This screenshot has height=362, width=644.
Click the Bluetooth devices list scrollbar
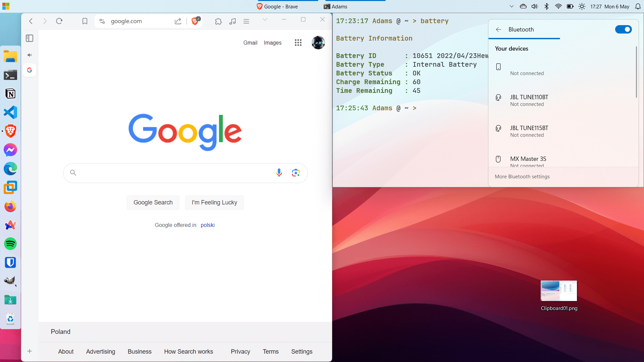point(636,72)
